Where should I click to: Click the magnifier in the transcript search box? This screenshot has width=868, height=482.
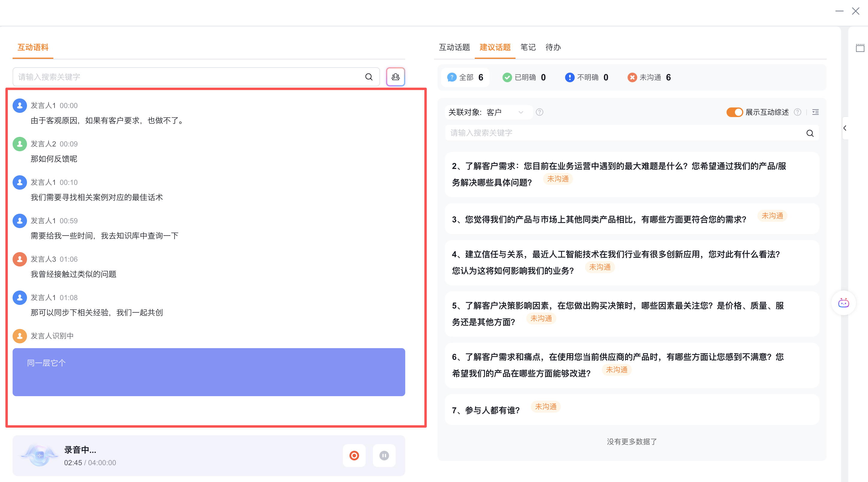[369, 77]
